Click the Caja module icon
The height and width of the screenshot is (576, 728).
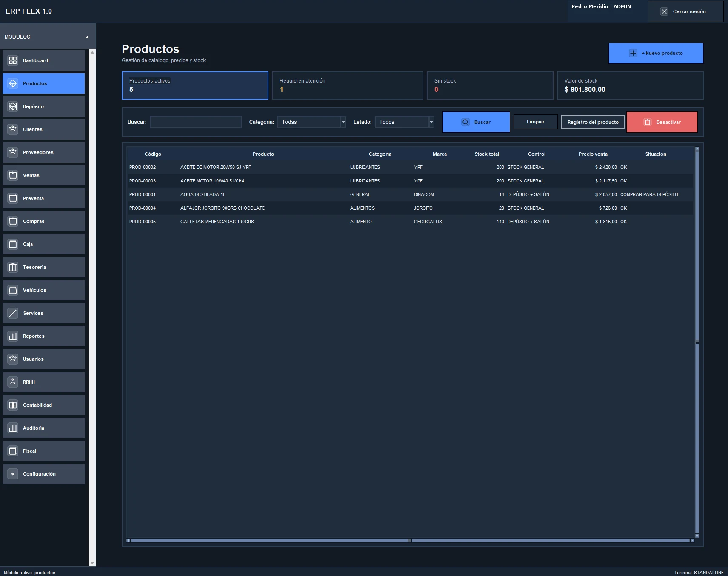13,244
